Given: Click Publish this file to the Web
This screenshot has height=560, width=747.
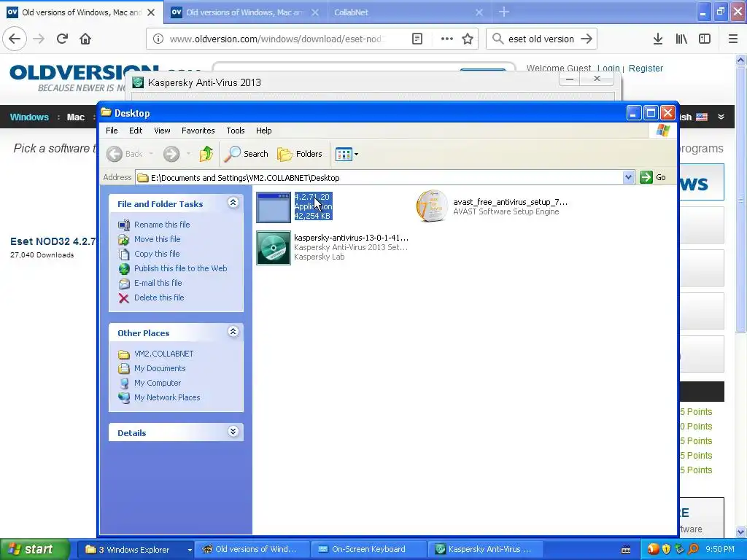Looking at the screenshot, I should (x=181, y=268).
